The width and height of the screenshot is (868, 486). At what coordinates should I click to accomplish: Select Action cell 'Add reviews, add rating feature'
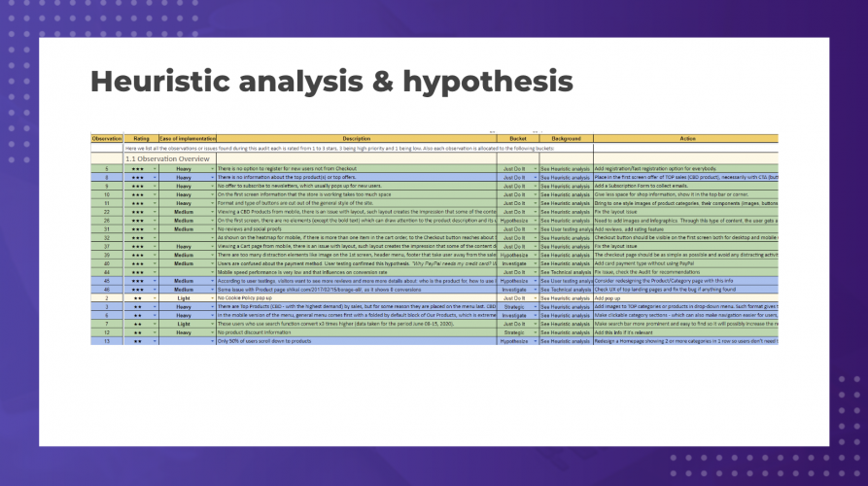(x=686, y=229)
